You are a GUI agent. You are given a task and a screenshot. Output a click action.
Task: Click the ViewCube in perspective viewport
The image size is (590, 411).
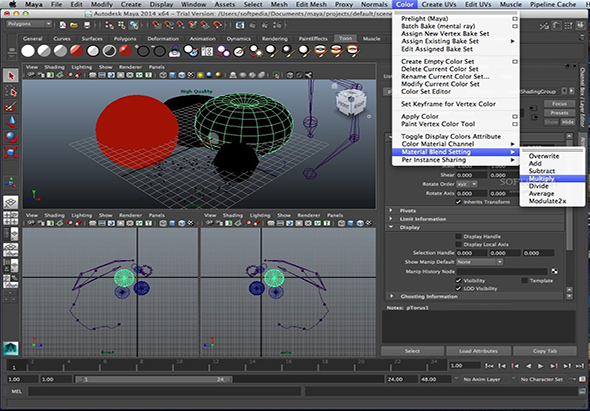pos(351,101)
